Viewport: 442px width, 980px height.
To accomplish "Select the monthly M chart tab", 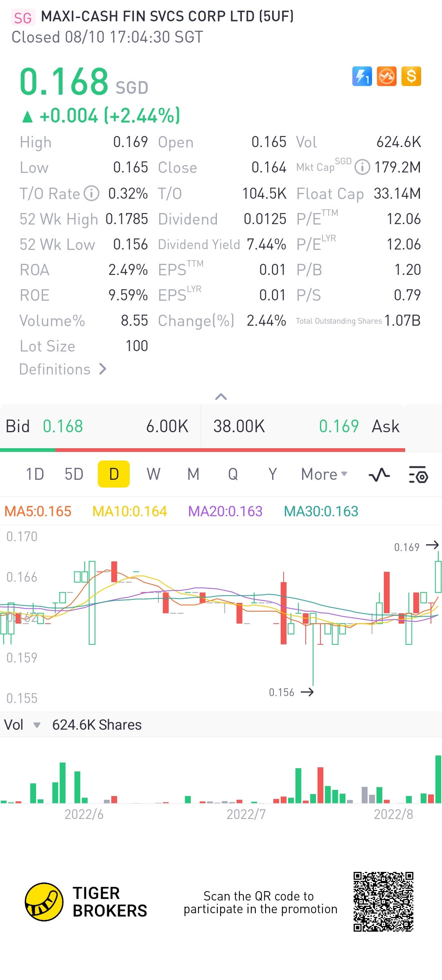I will [193, 474].
